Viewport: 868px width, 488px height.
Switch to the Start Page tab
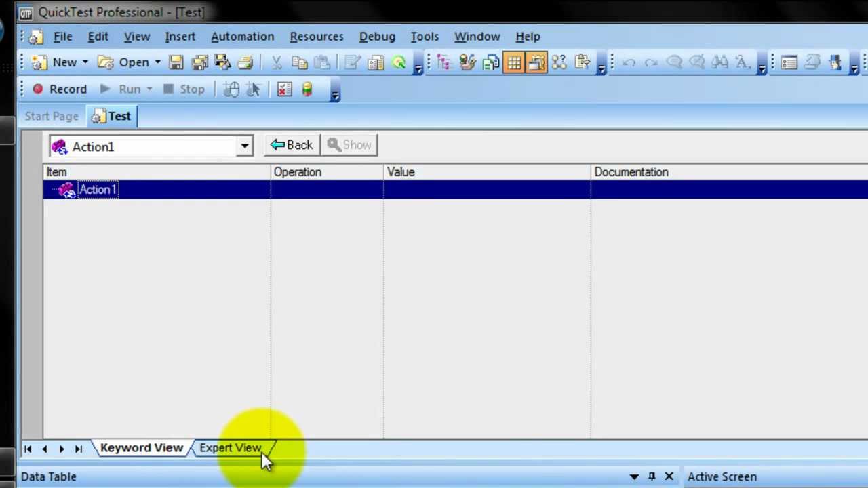pos(52,116)
